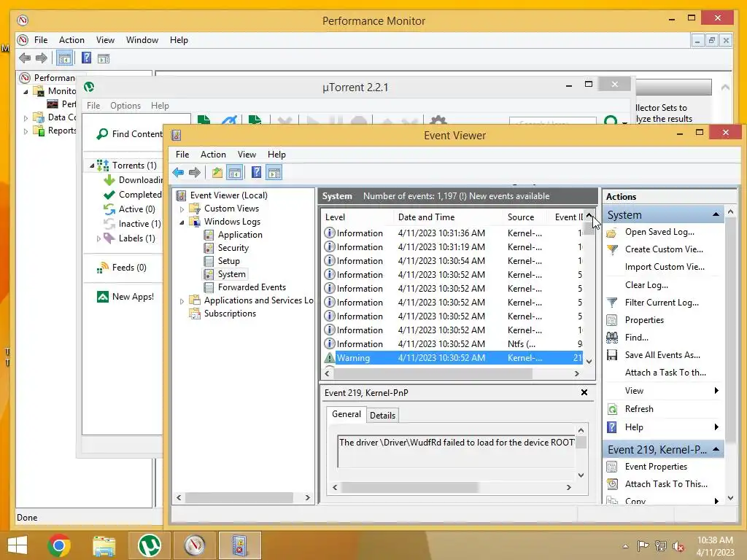Viewport: 747px width, 560px height.
Task: Click the folder-up icon in Event Viewer toolbar
Action: click(x=217, y=172)
